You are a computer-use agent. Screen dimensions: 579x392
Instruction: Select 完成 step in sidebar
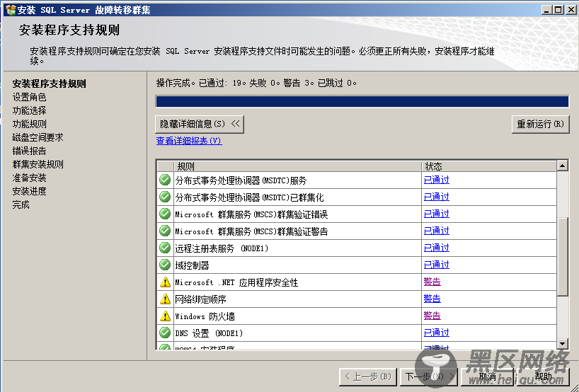coord(21,205)
